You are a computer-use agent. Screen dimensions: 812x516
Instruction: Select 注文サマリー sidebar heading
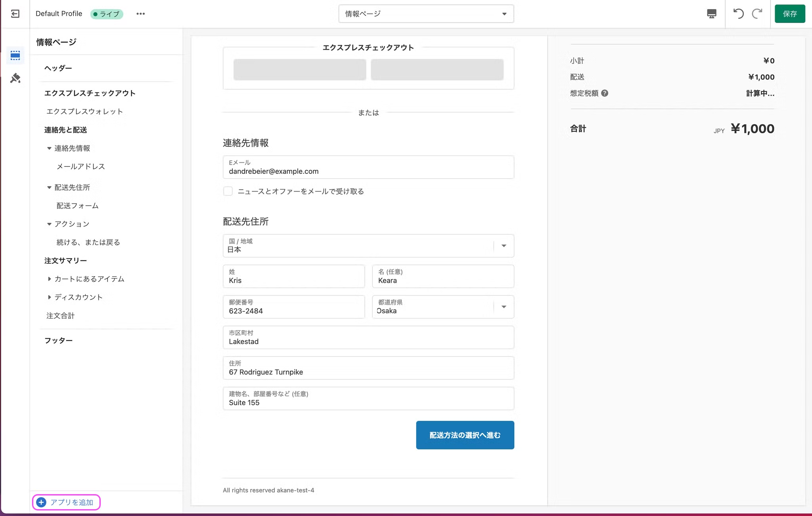[x=65, y=261]
